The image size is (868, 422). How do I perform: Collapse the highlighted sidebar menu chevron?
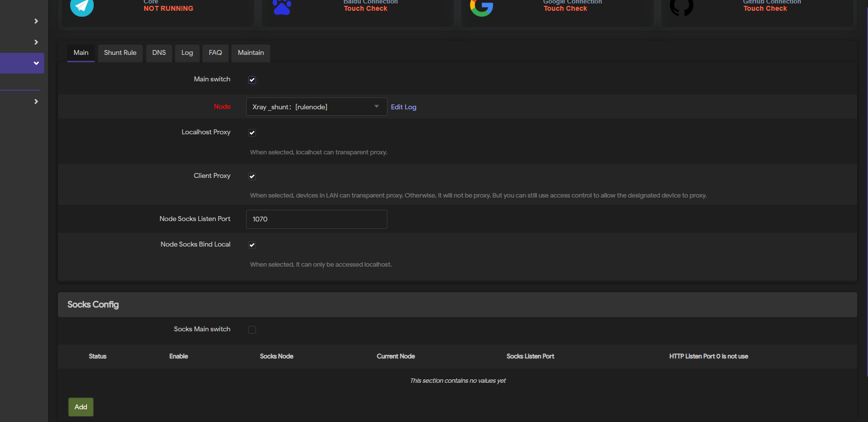pos(36,63)
